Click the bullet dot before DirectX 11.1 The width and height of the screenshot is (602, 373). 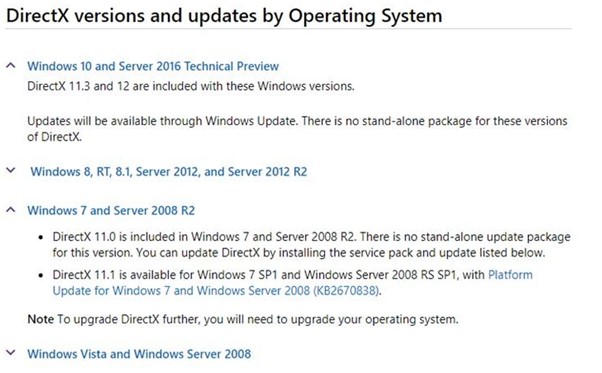tap(41, 276)
